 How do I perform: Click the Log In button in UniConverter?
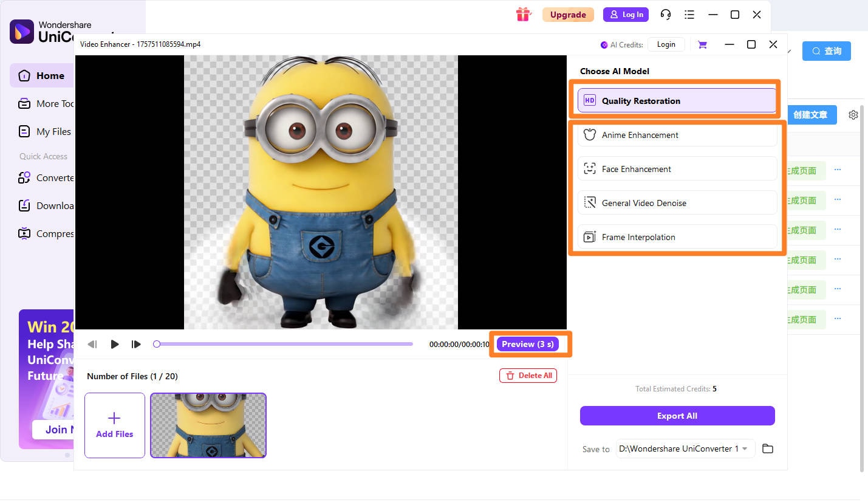(x=626, y=15)
